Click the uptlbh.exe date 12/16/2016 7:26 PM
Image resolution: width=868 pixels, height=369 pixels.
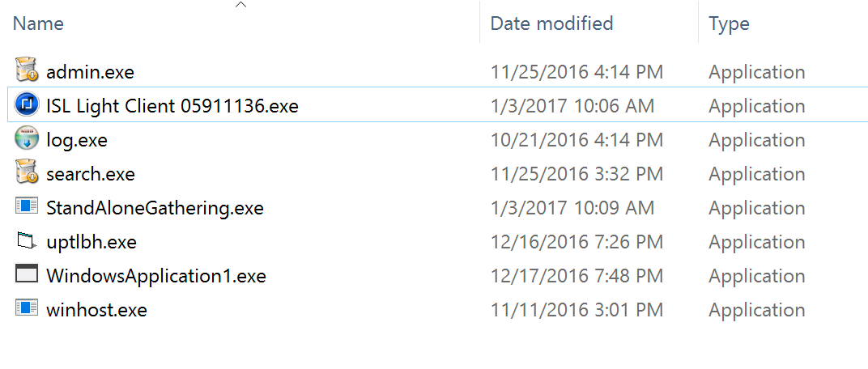click(577, 242)
